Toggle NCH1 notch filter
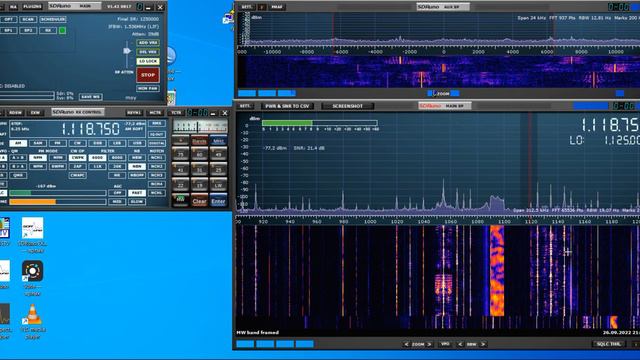The width and height of the screenshot is (640, 360). [x=157, y=158]
